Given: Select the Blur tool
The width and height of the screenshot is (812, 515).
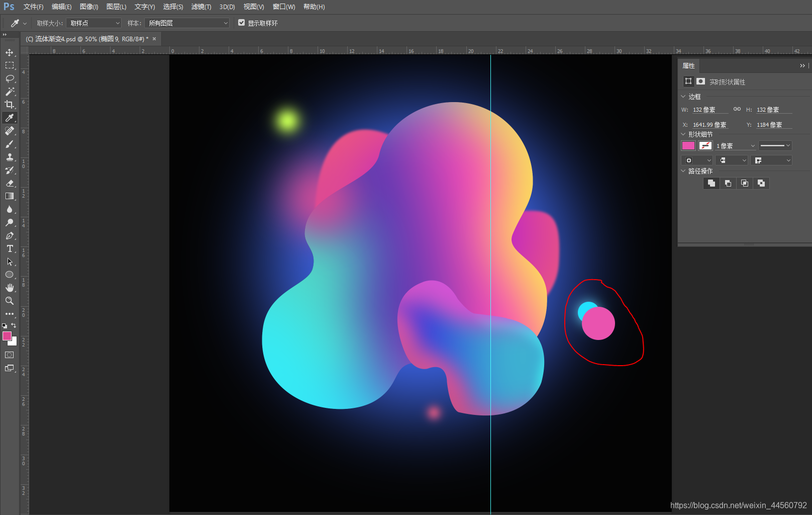Looking at the screenshot, I should [x=10, y=209].
